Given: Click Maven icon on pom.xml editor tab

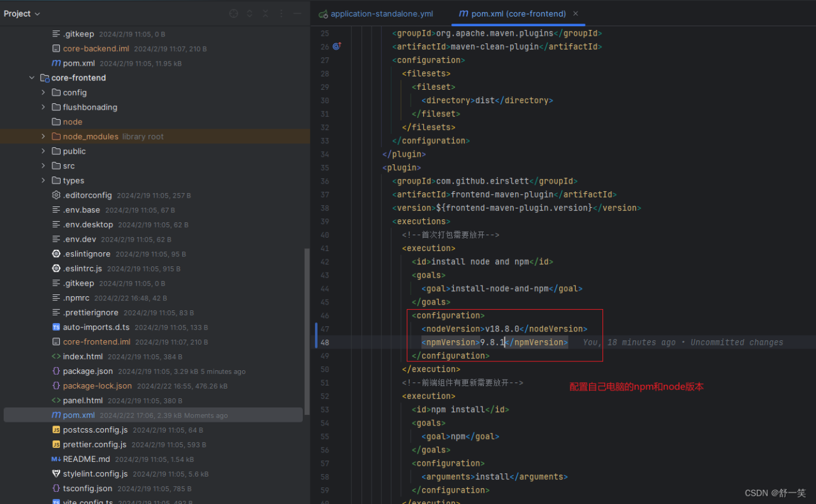Looking at the screenshot, I should 463,13.
